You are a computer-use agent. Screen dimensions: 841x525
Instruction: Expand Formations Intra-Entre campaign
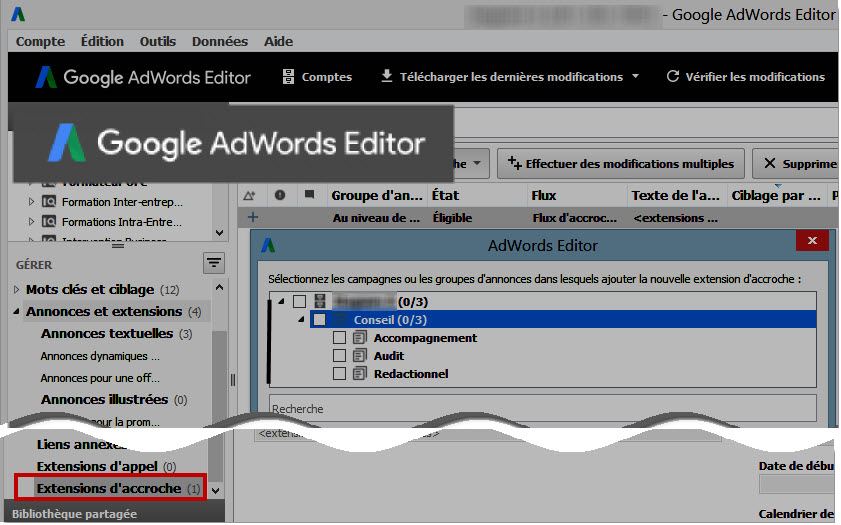(x=31, y=221)
